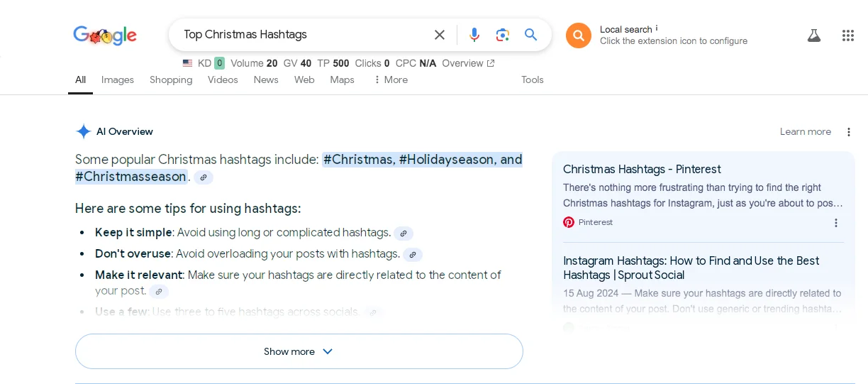Open AI Overview three-dot options
Screen dimensions: 868x384
click(849, 132)
